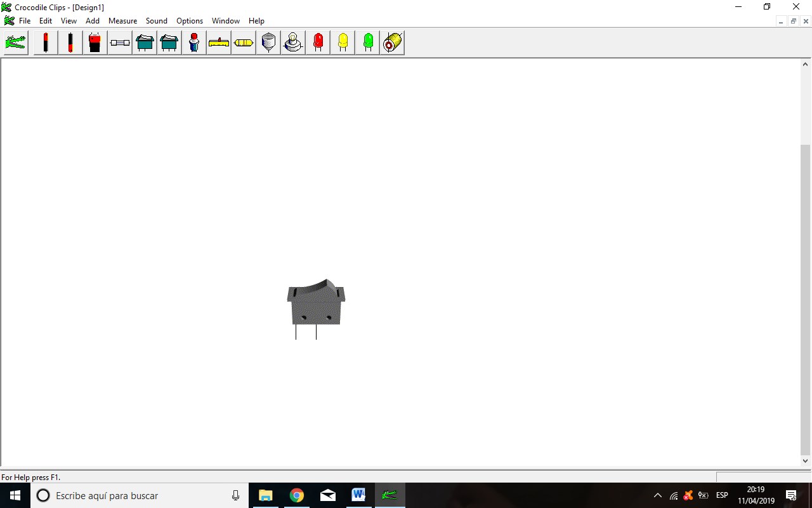
Task: Open the View menu
Action: click(69, 21)
